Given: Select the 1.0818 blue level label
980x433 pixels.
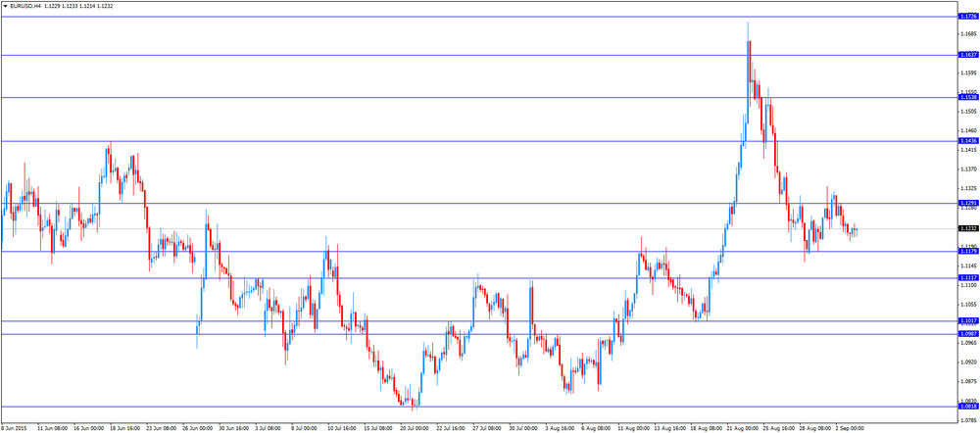Looking at the screenshot, I should [x=967, y=407].
